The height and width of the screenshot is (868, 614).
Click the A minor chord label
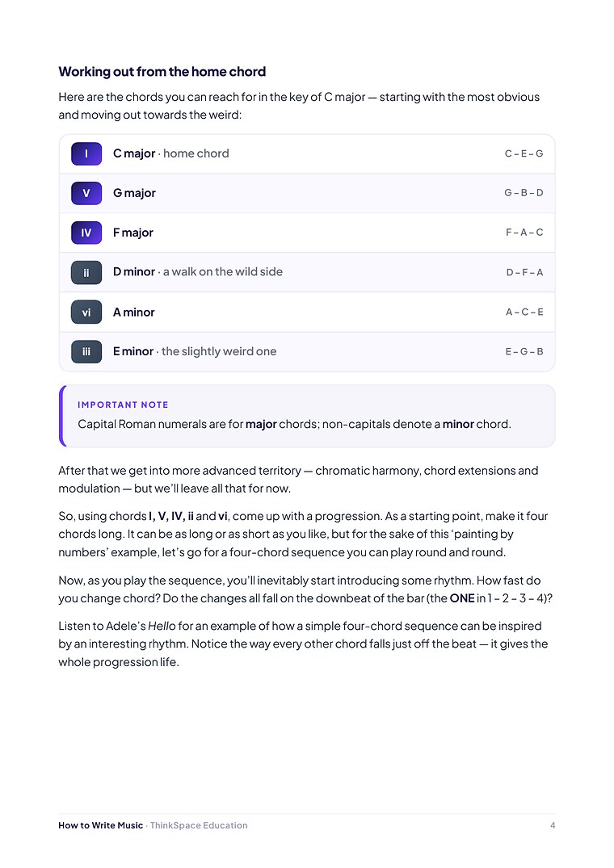[x=133, y=312]
